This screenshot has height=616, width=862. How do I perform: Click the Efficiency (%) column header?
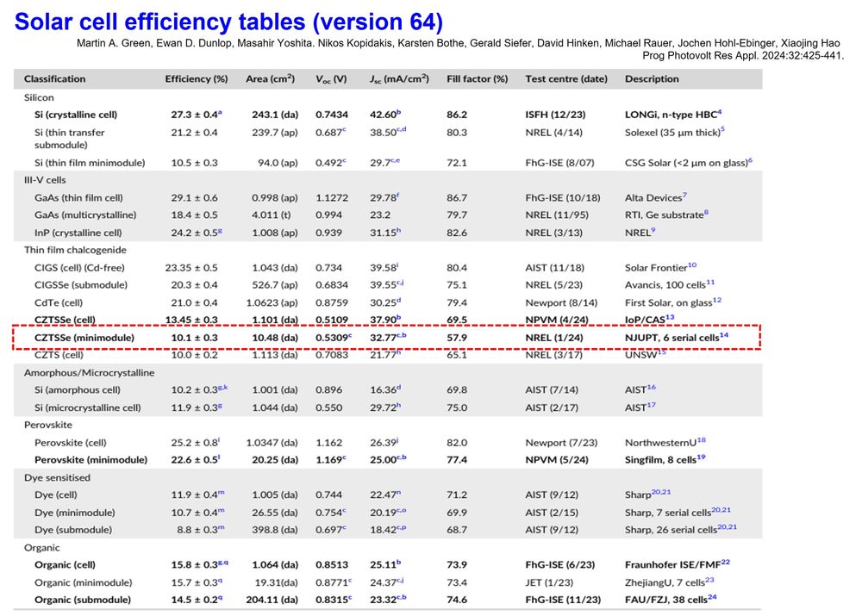[x=197, y=78]
